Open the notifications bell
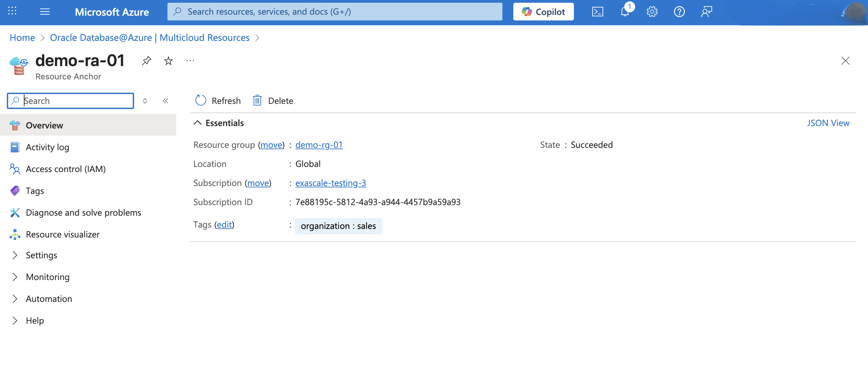868x370 pixels. (x=625, y=12)
